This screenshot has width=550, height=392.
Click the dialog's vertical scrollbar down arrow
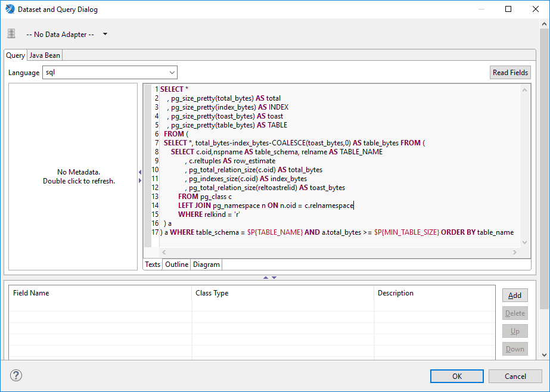click(x=545, y=355)
